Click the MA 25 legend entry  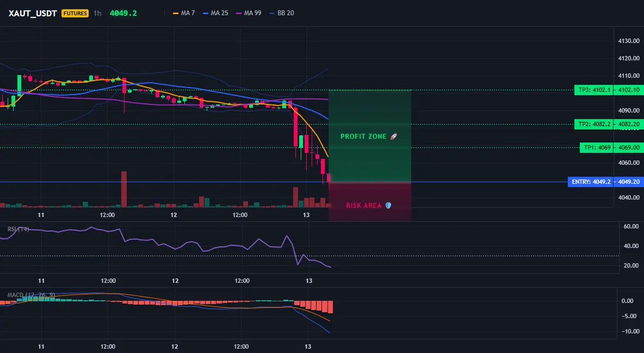(x=215, y=13)
